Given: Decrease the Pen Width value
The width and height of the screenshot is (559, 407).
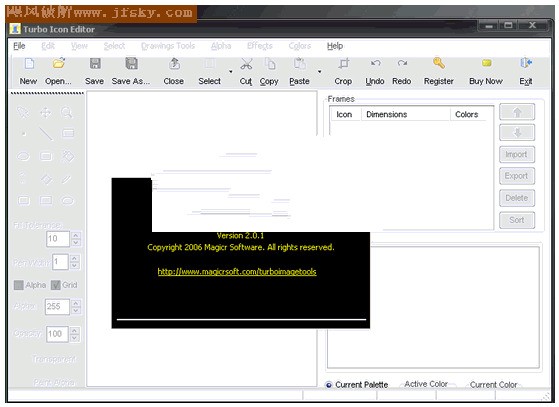Looking at the screenshot, I should pyautogui.click(x=74, y=266).
